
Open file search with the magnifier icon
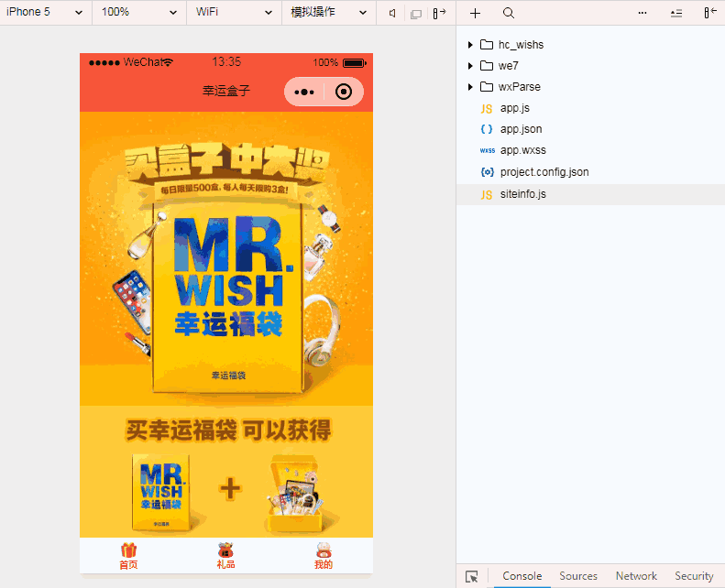[x=509, y=13]
